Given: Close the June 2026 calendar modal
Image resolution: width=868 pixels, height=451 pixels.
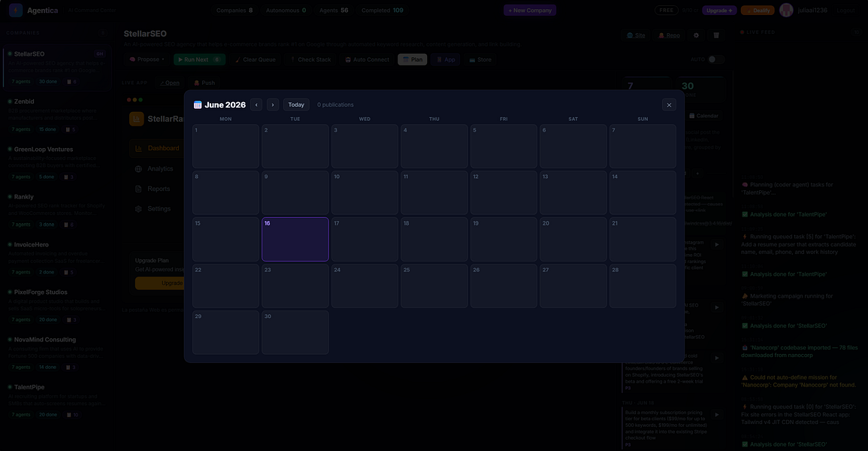Looking at the screenshot, I should pyautogui.click(x=669, y=104).
